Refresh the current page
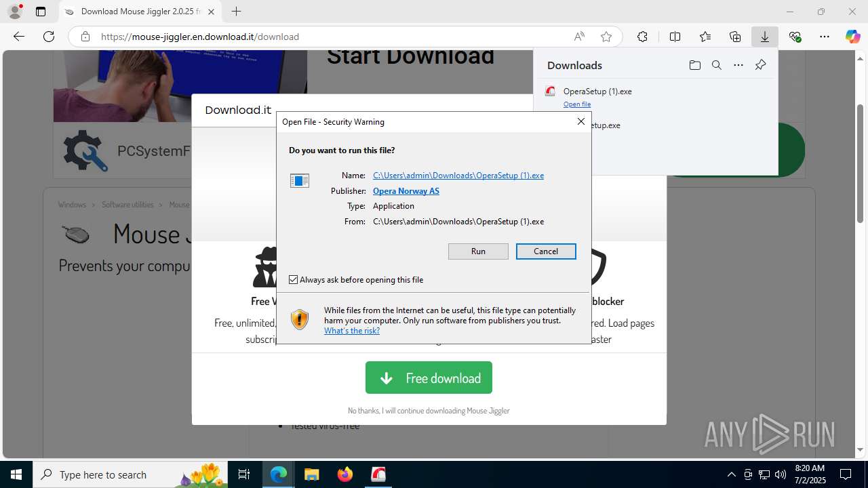The width and height of the screenshot is (868, 488). pos(49,37)
